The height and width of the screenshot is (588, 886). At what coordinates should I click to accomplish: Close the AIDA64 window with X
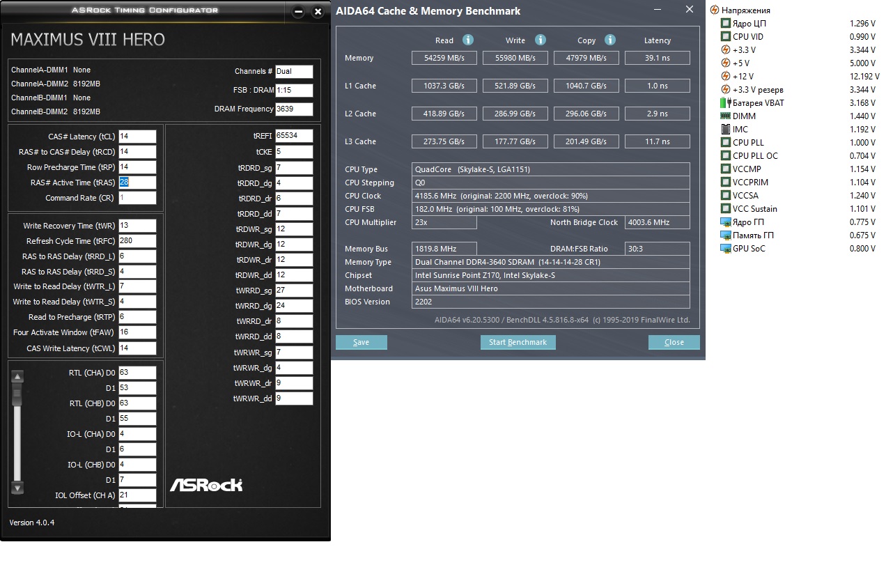pyautogui.click(x=690, y=10)
